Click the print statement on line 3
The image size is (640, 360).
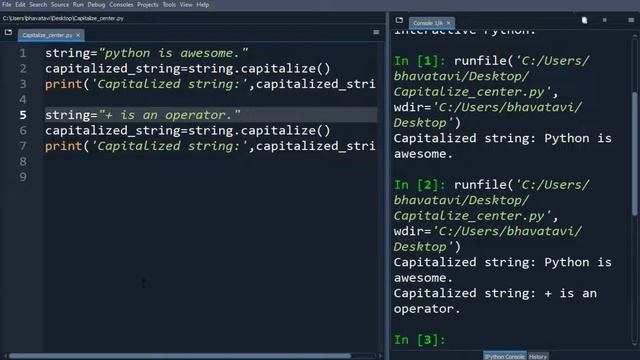click(x=210, y=84)
